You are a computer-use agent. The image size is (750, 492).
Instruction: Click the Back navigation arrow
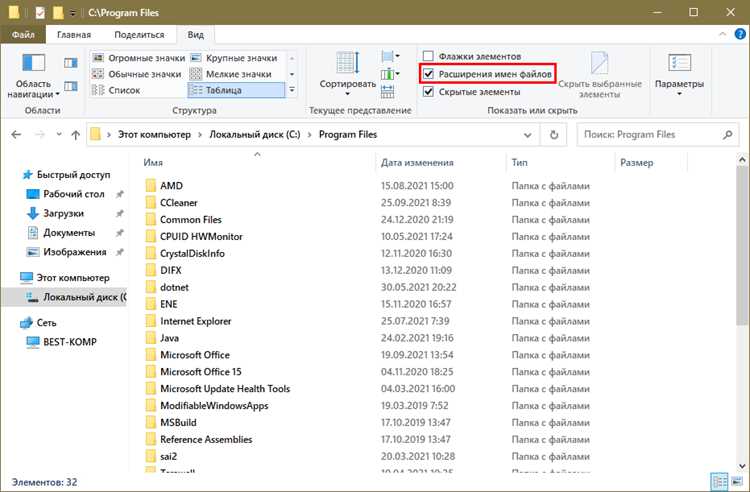pos(16,135)
